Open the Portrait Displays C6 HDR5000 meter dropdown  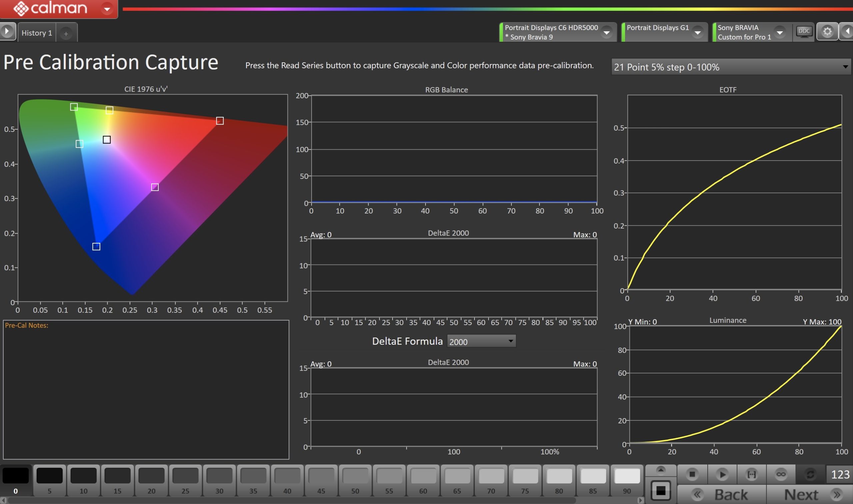point(606,33)
